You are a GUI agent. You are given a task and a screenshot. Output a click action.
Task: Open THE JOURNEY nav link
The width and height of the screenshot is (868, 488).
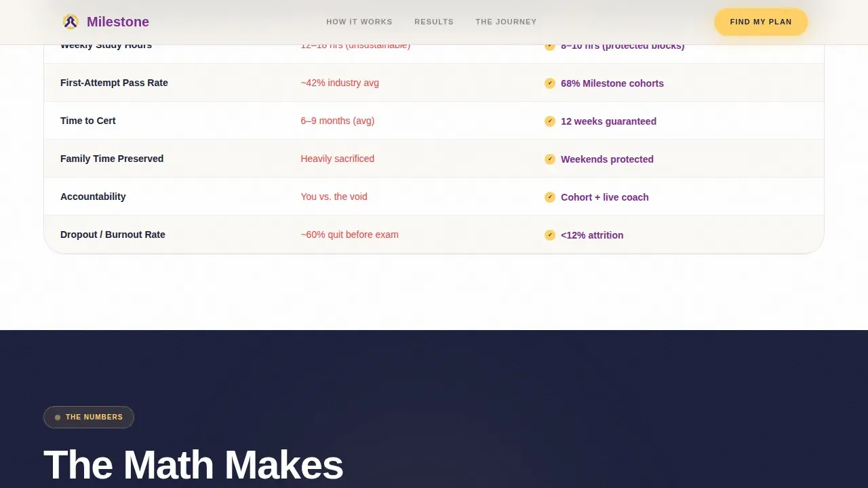pos(506,22)
